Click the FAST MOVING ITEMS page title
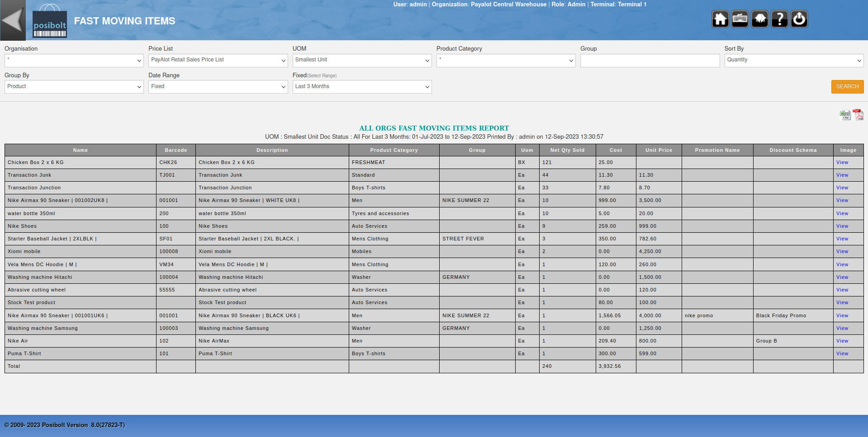Image resolution: width=868 pixels, height=437 pixels. pyautogui.click(x=125, y=21)
